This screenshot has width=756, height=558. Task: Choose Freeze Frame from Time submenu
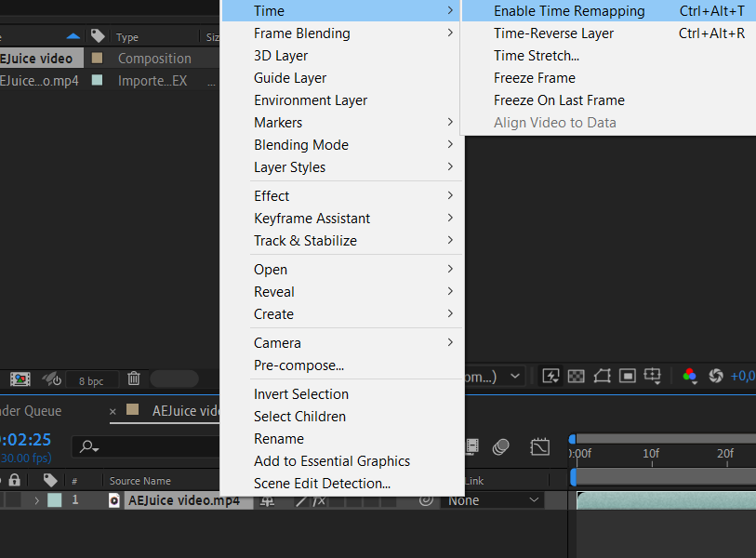(x=535, y=77)
